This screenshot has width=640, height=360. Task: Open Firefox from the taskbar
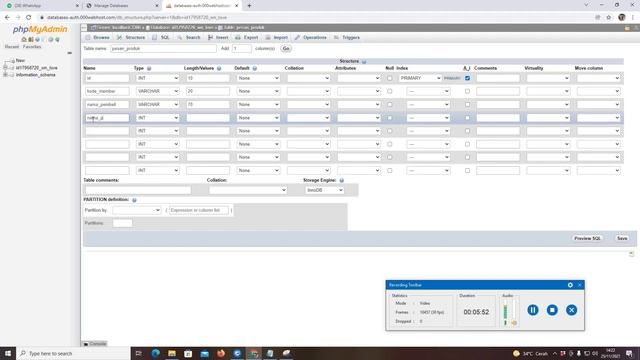(x=221, y=353)
